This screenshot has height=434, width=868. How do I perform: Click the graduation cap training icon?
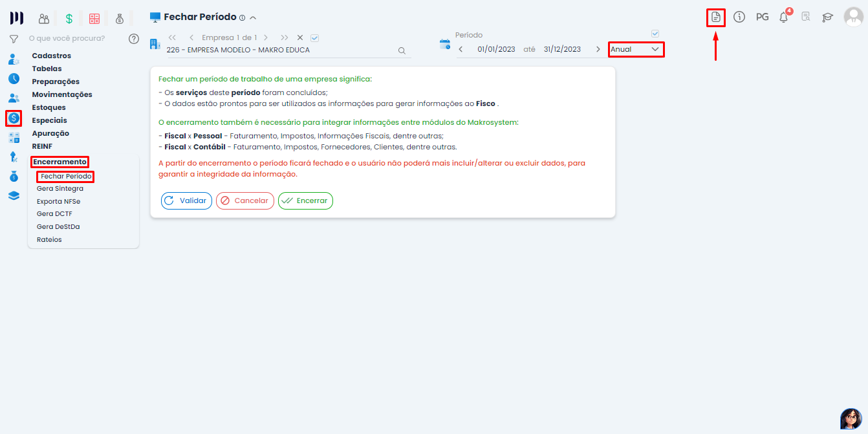point(827,17)
